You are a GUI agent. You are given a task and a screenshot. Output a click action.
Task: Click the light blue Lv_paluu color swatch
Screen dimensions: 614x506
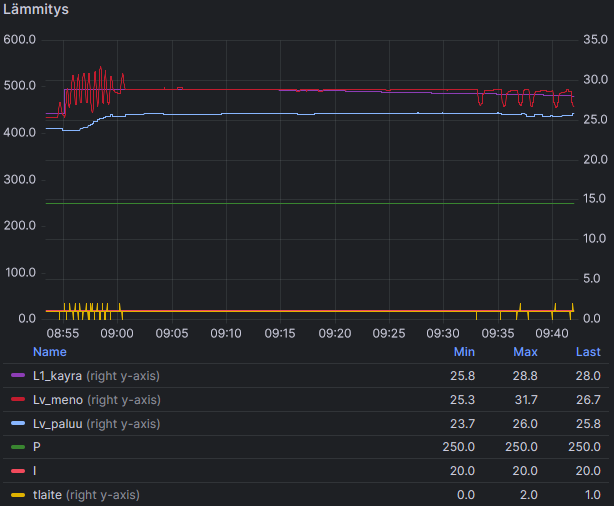click(18, 423)
